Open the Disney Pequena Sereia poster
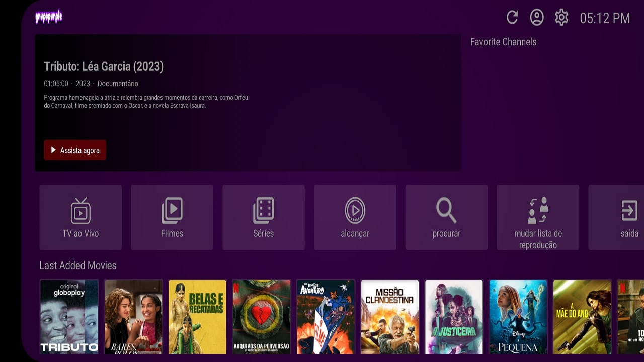 click(518, 317)
